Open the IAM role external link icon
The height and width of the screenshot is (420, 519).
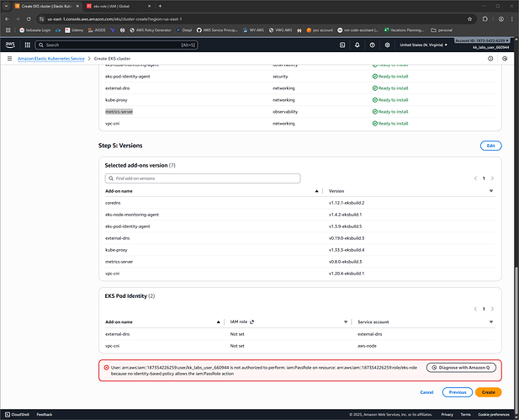click(252, 322)
